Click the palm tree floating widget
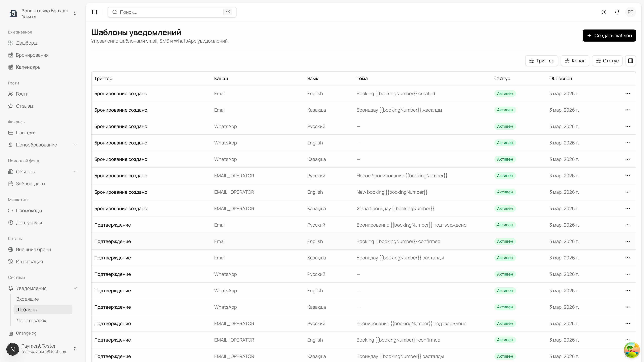 pos(631,350)
